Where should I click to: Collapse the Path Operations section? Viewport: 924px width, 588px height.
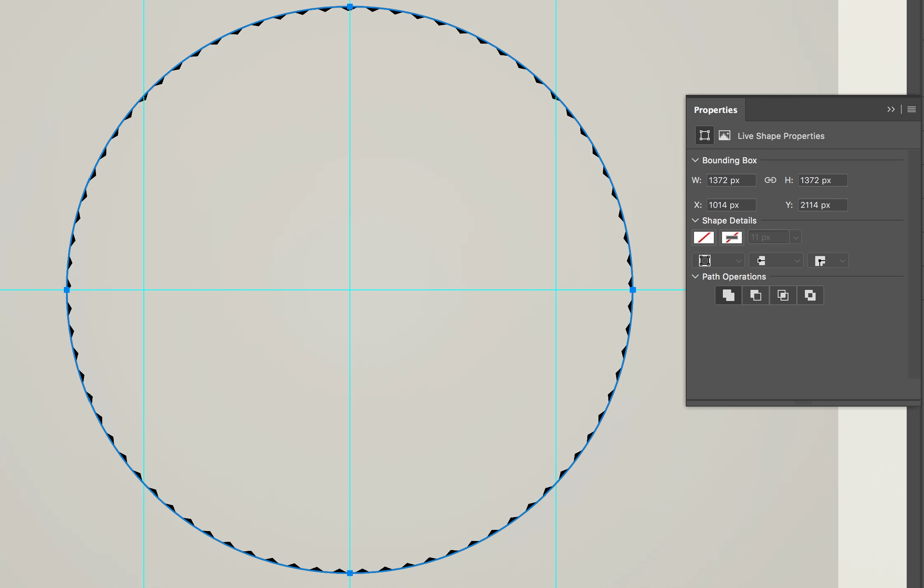695,276
